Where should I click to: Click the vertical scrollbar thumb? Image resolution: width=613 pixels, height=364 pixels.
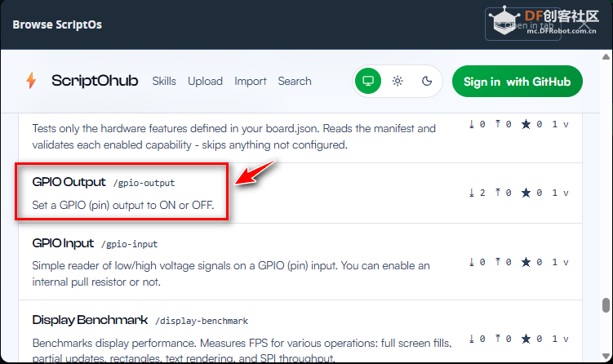click(606, 305)
